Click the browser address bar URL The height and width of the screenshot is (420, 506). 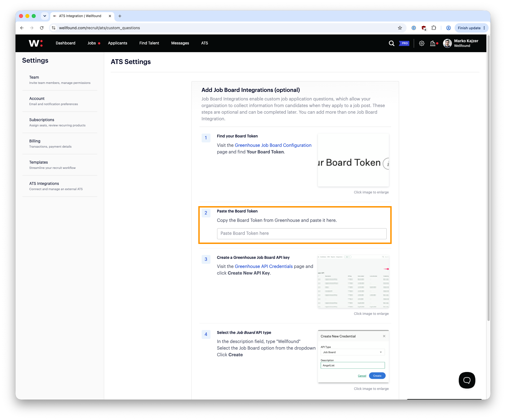[x=99, y=28]
